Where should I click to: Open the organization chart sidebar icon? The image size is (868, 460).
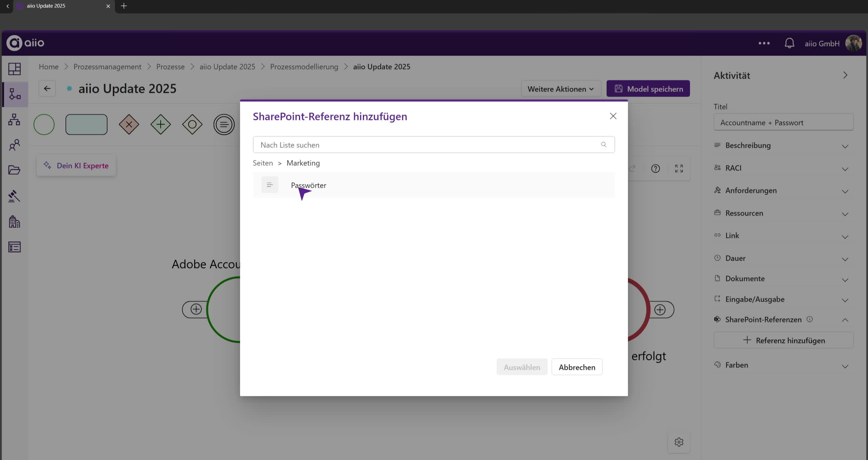click(14, 119)
